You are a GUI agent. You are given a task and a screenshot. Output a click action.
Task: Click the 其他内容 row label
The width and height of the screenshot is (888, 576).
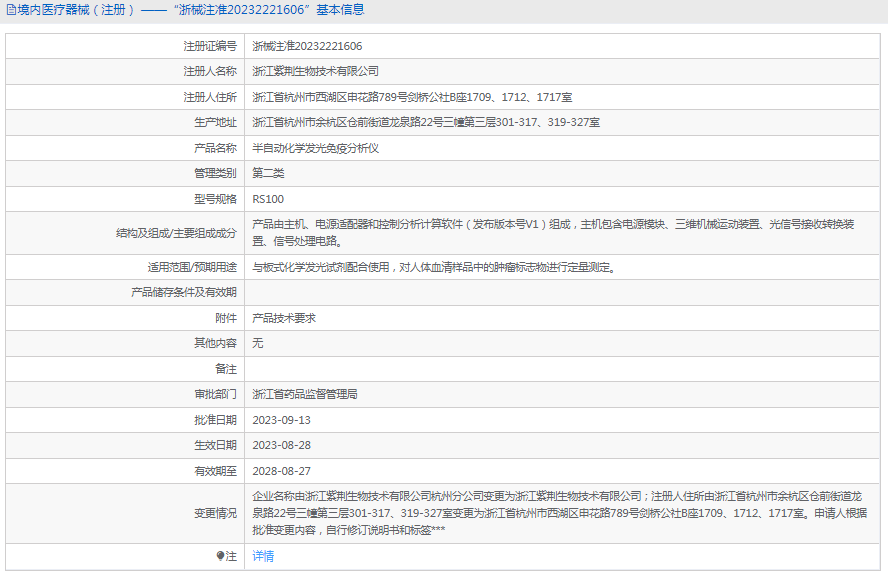tap(215, 343)
